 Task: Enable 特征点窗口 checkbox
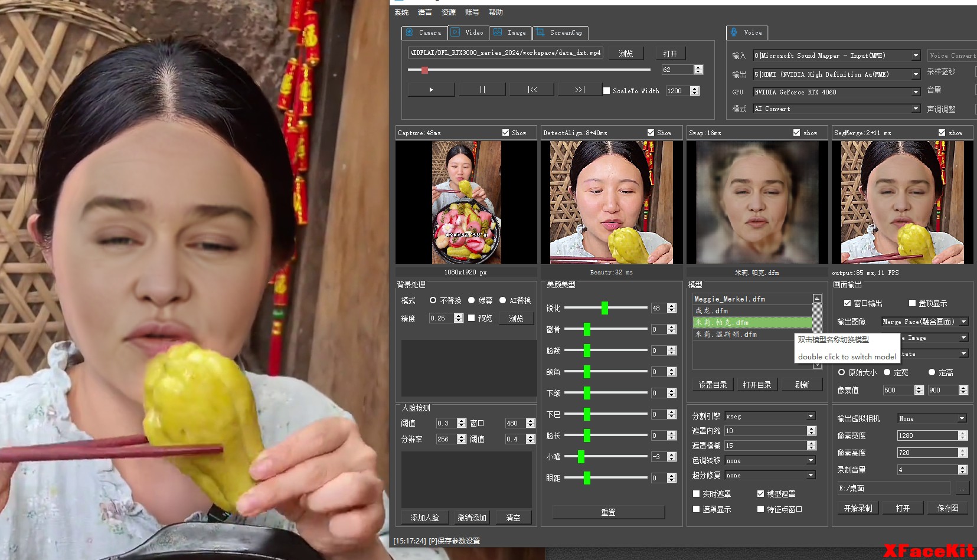[760, 509]
